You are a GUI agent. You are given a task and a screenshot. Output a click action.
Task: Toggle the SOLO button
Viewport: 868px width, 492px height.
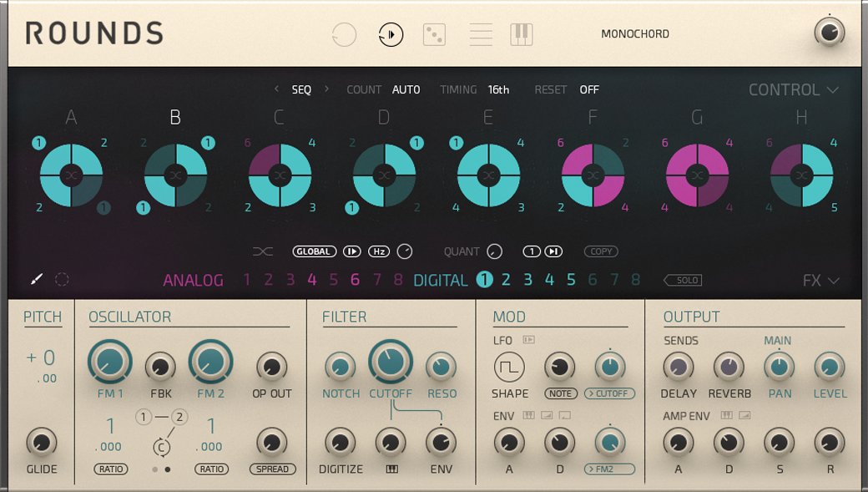pos(683,280)
